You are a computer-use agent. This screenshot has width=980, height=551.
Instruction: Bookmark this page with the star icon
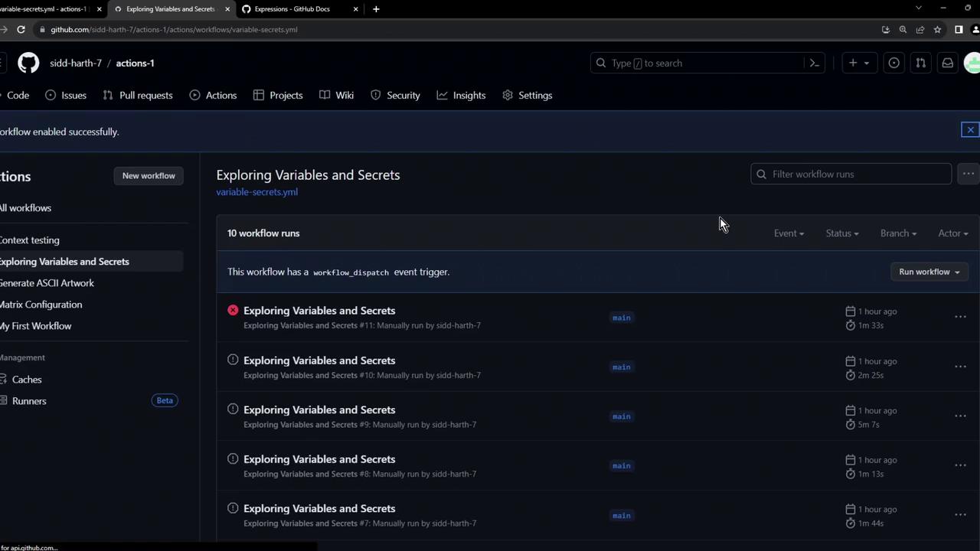937,29
